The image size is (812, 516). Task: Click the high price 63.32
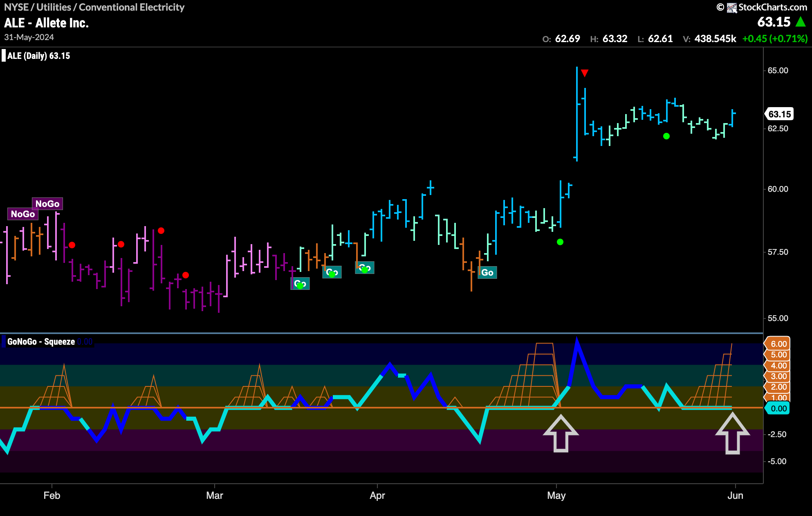615,39
